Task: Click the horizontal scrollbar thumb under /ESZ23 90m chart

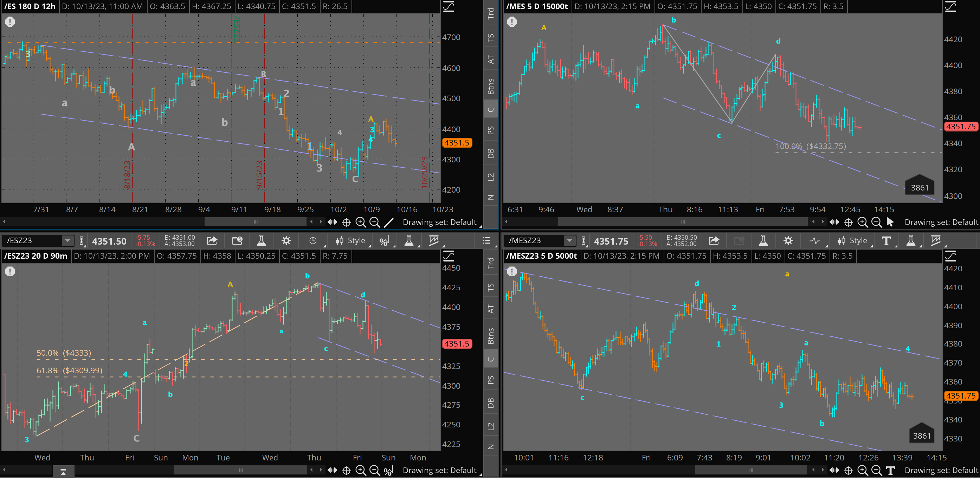Action: coord(240,470)
